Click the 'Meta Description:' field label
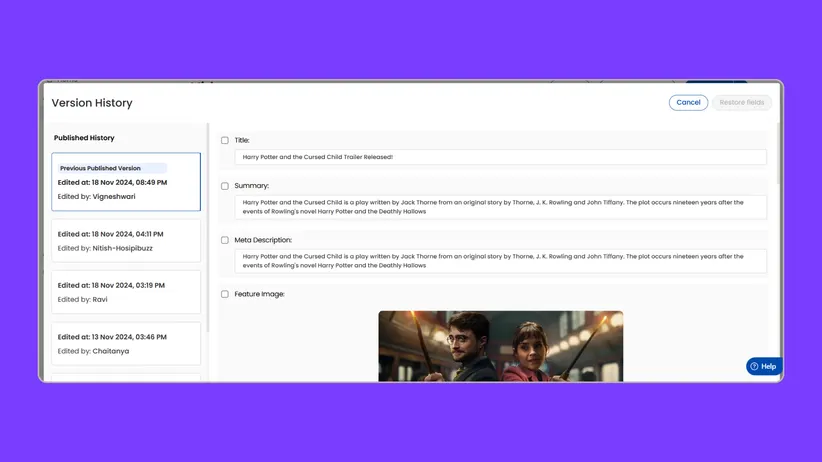Viewport: 822px width, 462px height. click(263, 240)
